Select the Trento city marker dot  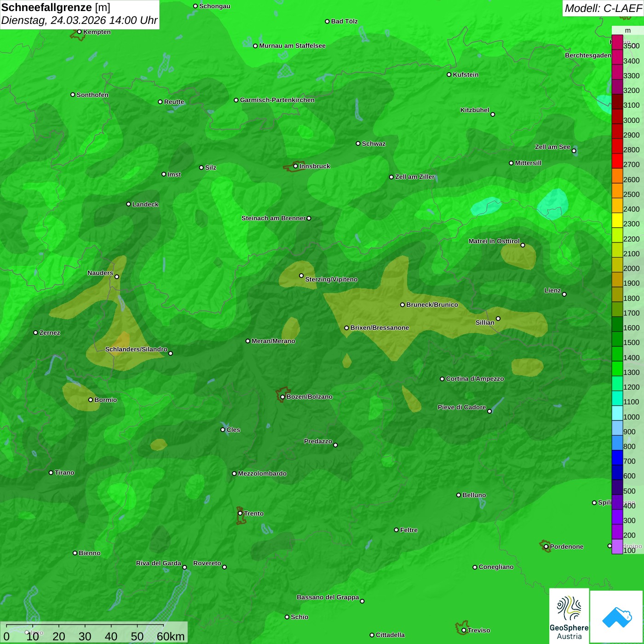tap(240, 513)
